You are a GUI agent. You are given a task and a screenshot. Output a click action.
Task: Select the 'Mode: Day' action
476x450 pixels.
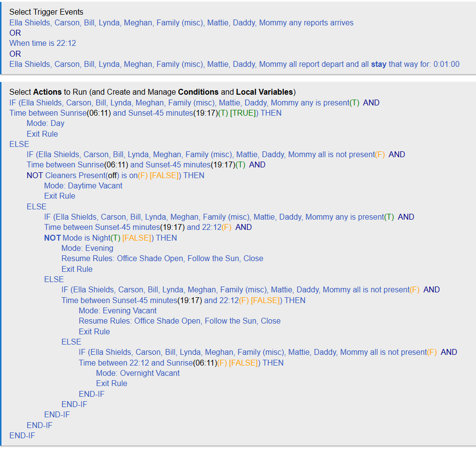click(x=45, y=123)
